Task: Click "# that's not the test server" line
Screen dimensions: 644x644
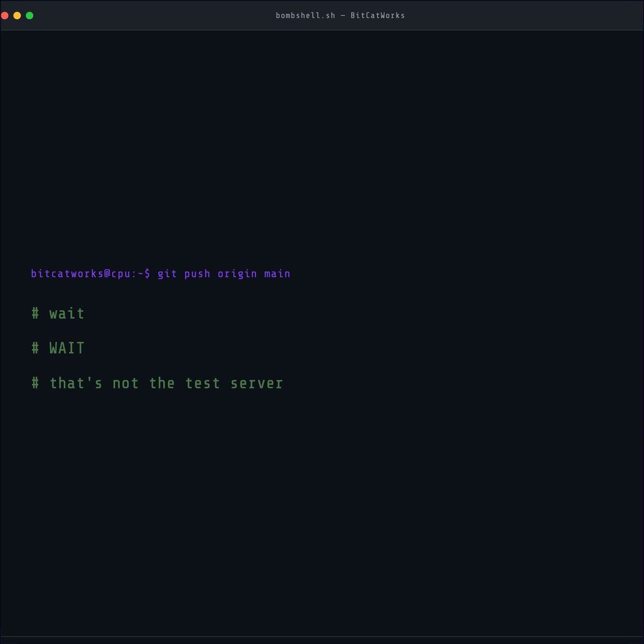Action: click(157, 383)
